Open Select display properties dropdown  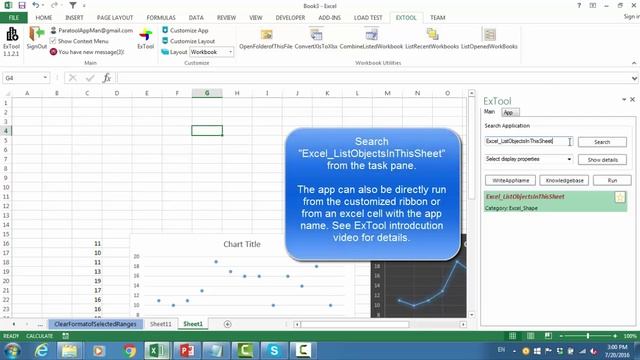[x=569, y=159]
